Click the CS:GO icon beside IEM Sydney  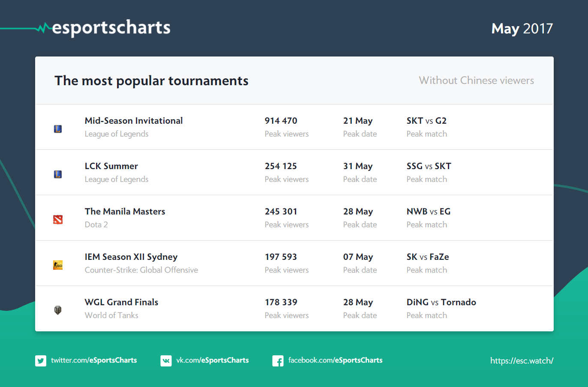(58, 265)
